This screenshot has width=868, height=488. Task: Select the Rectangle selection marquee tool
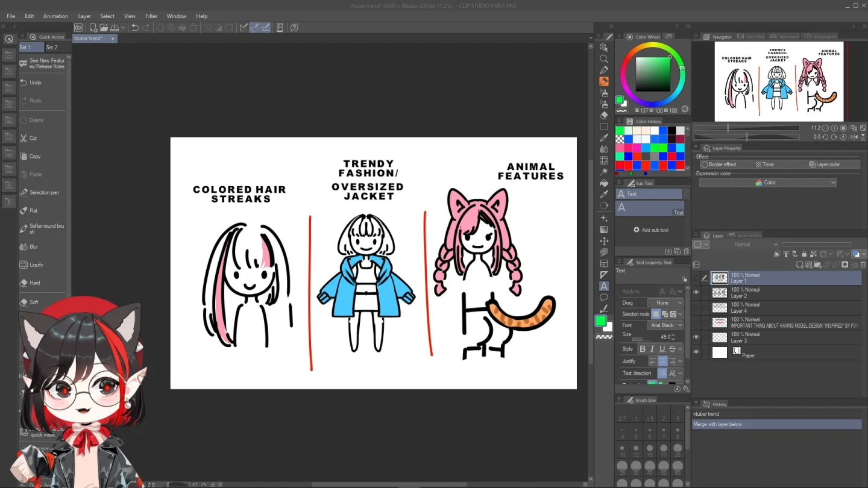(x=604, y=127)
